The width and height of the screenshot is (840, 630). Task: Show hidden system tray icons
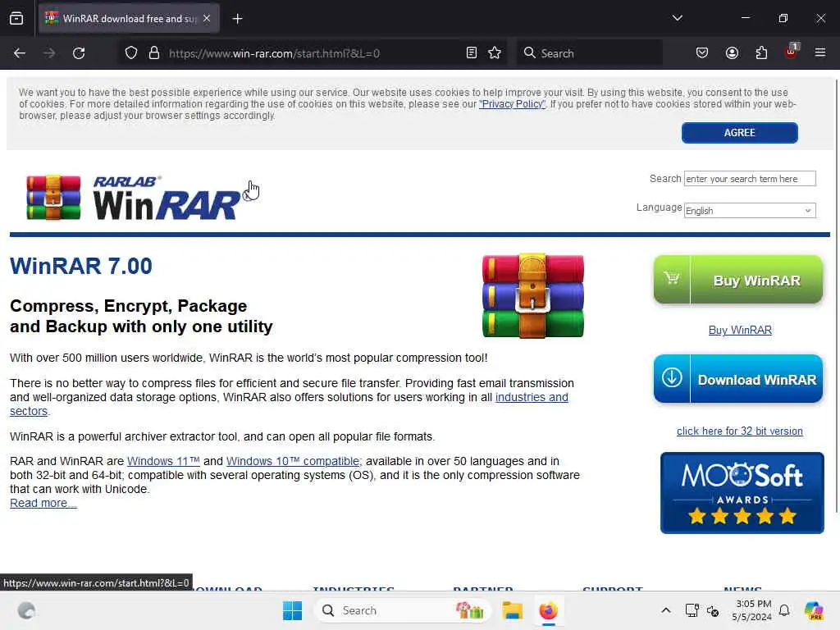tap(665, 610)
